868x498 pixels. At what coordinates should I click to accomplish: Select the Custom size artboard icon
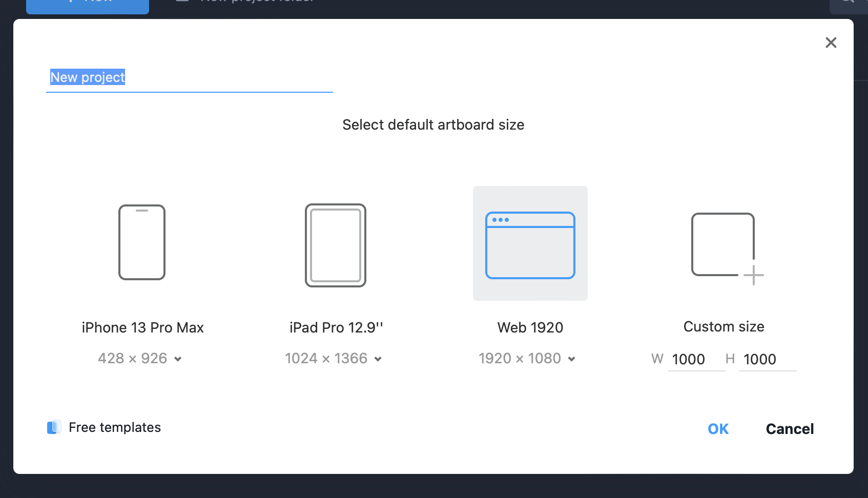coord(723,245)
